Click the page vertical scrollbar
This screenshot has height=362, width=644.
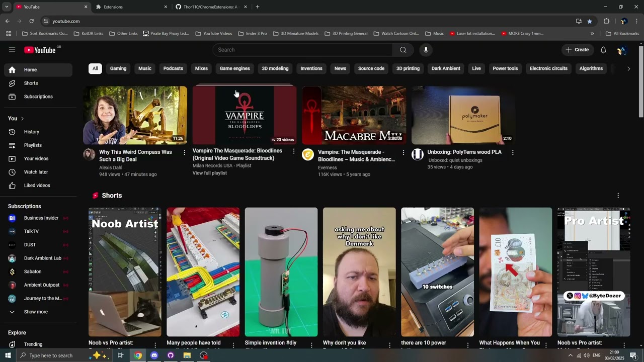(641, 83)
